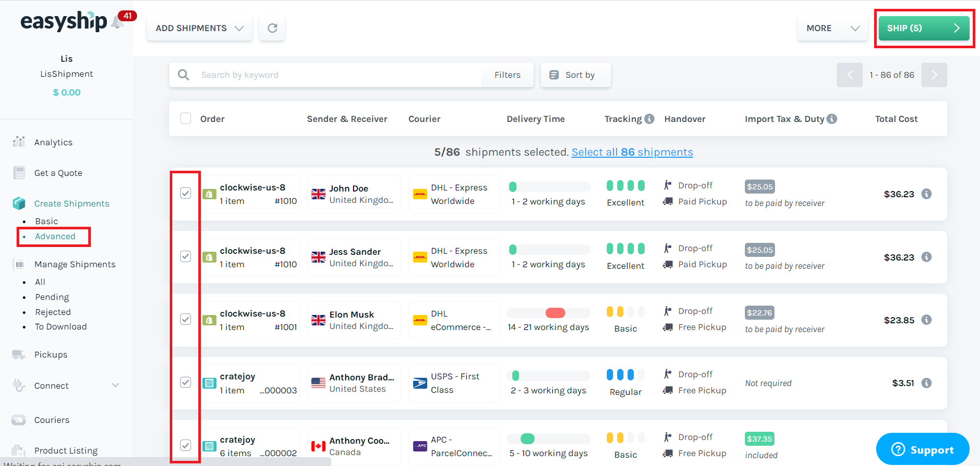Click the Couriers sidebar icon
The image size is (980, 466).
coord(19,420)
